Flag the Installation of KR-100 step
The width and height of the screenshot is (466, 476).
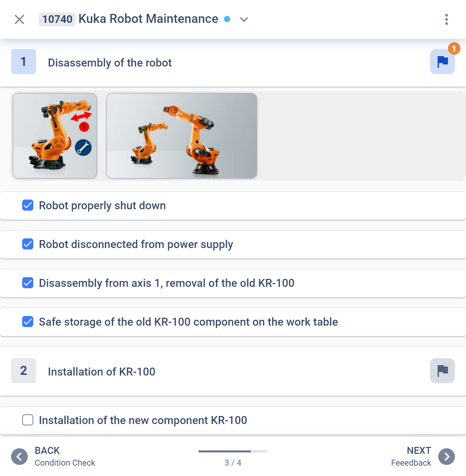pyautogui.click(x=442, y=370)
